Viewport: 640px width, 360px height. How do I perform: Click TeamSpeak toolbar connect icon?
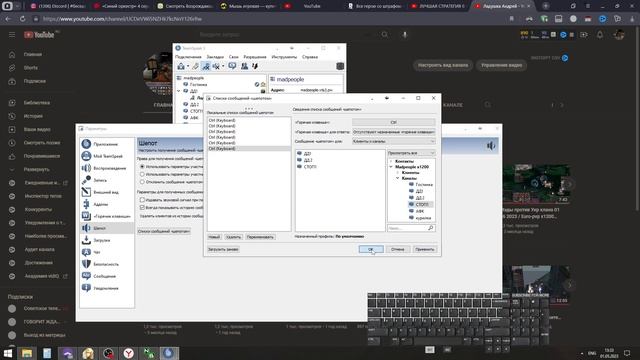coord(181,66)
